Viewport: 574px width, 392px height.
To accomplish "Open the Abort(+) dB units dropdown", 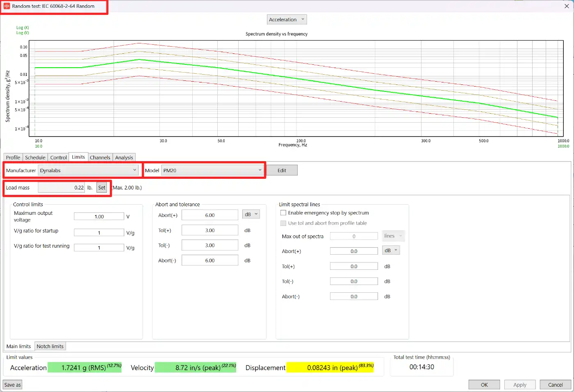I will pyautogui.click(x=251, y=214).
